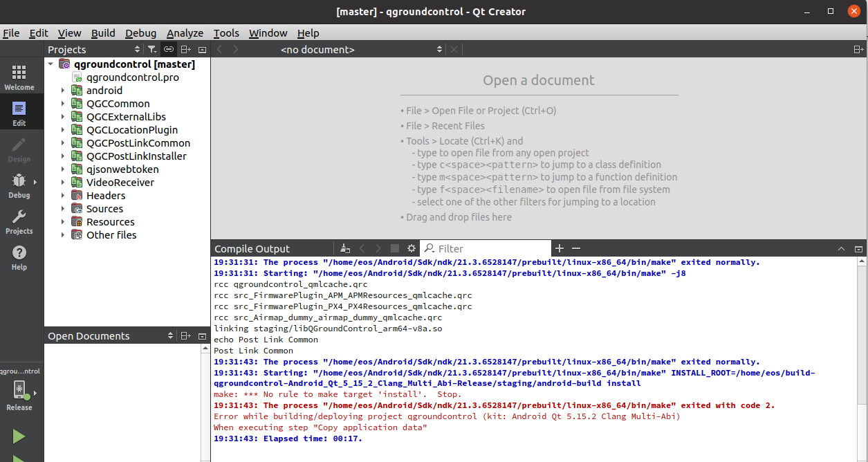Stop the build using the square icon
Screen dimensions: 868x462
[395, 248]
